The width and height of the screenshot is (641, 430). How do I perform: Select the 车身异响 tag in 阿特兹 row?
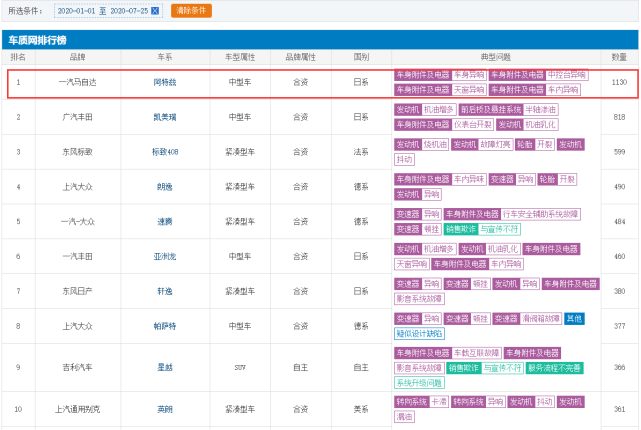(469, 75)
